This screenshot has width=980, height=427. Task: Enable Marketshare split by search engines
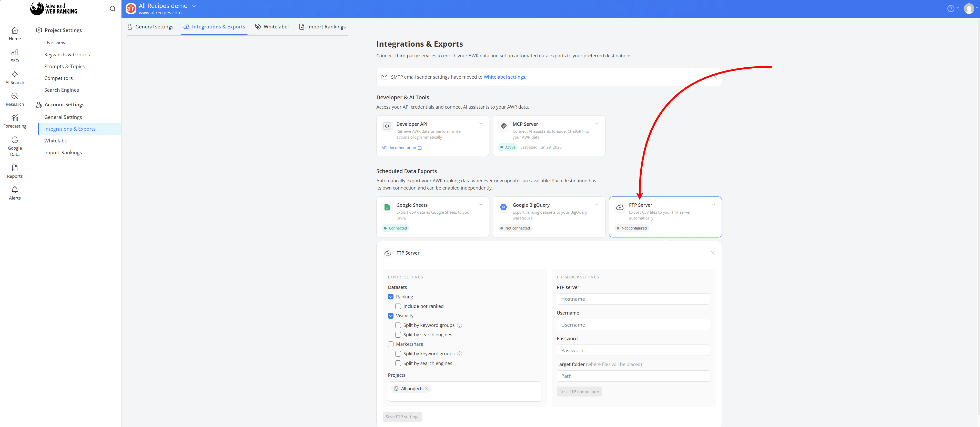click(x=398, y=363)
